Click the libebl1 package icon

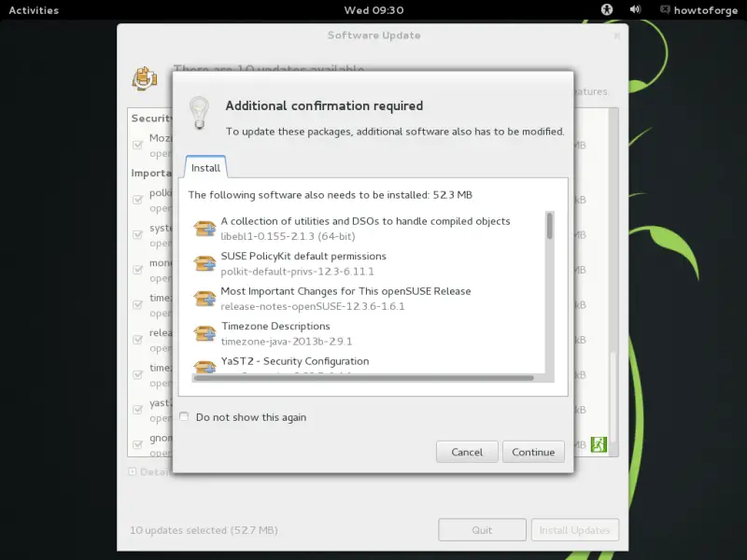point(204,228)
